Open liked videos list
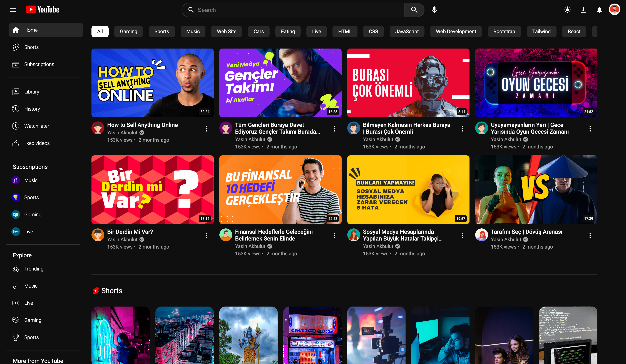 (46, 143)
